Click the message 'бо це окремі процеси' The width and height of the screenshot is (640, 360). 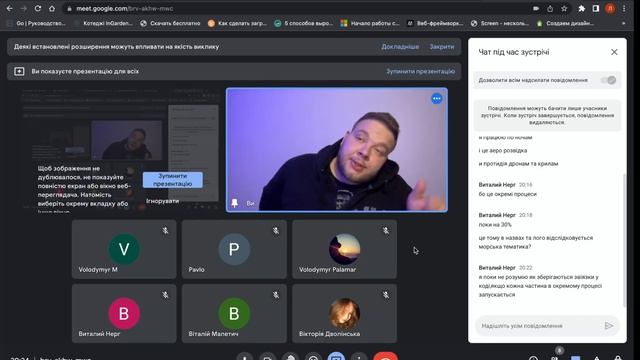[507, 194]
